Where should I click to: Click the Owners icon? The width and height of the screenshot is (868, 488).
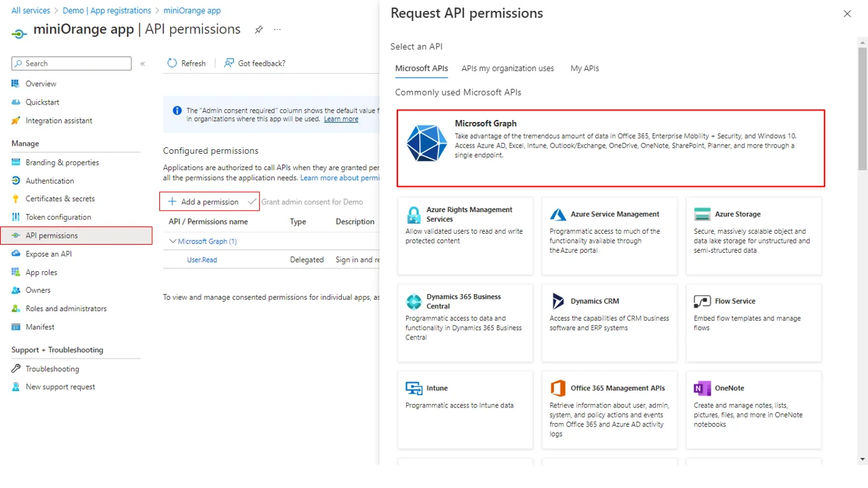(16, 290)
